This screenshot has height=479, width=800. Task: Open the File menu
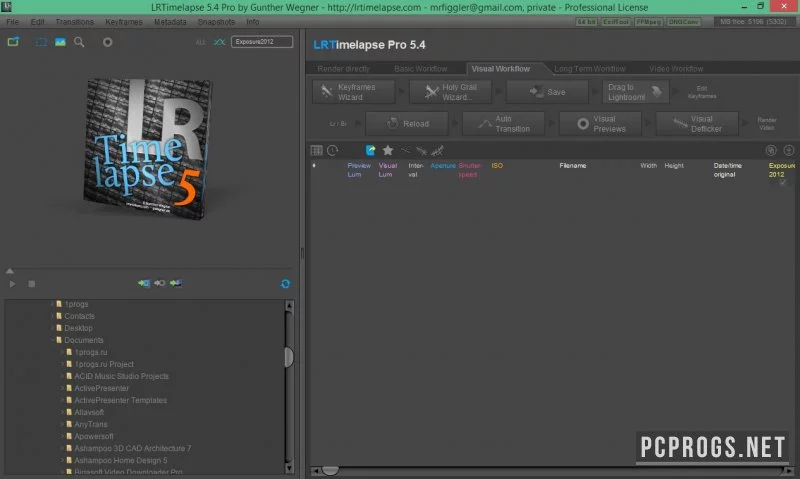pos(12,22)
